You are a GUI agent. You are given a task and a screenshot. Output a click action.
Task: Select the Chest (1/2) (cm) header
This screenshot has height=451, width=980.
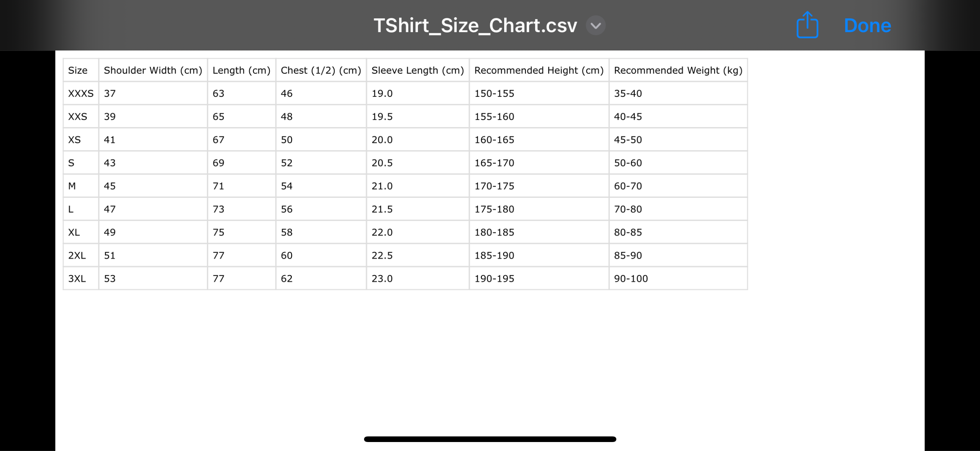(x=321, y=70)
